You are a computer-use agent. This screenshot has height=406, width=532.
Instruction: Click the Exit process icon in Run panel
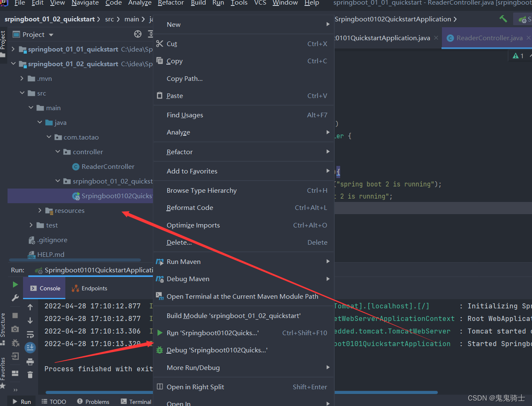pyautogui.click(x=15, y=356)
